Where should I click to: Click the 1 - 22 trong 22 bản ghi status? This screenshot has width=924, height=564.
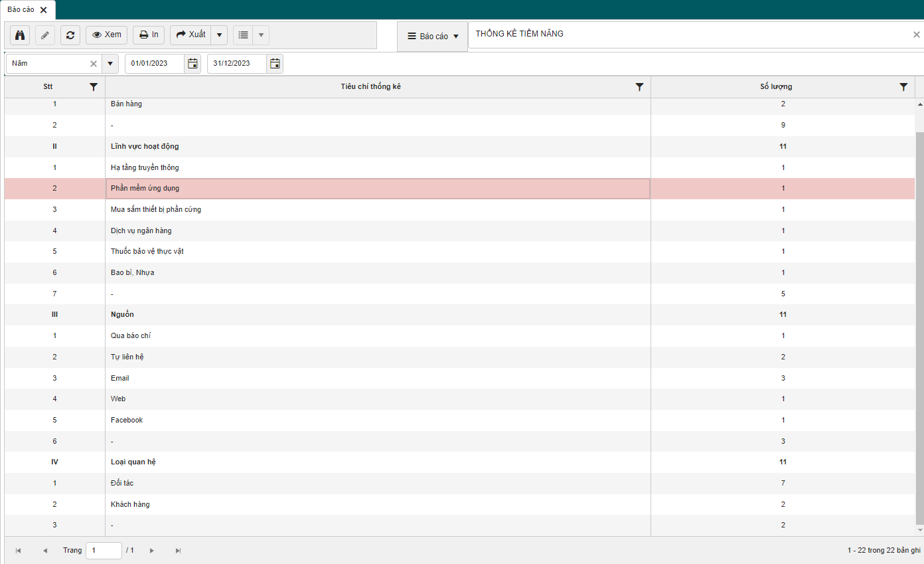click(x=884, y=551)
